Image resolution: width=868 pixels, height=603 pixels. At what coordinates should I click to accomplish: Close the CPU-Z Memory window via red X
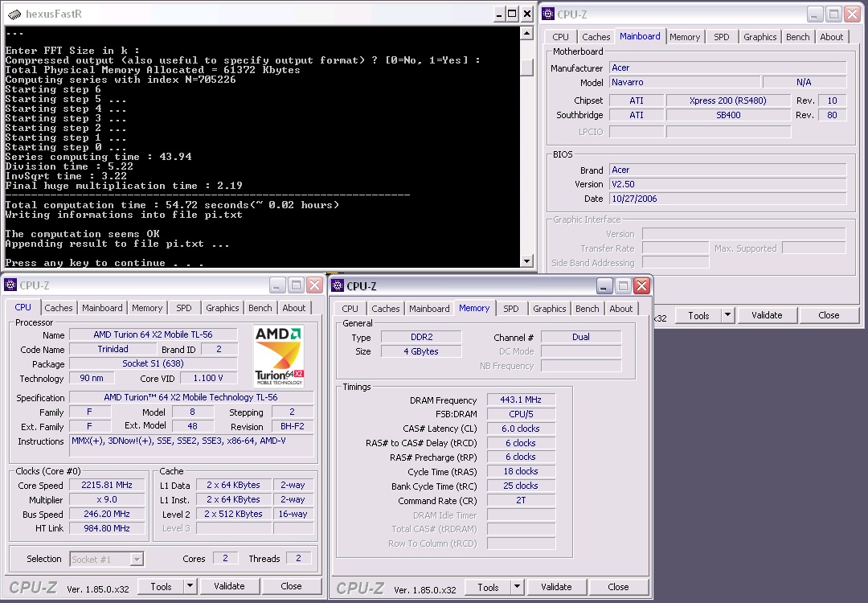point(641,285)
